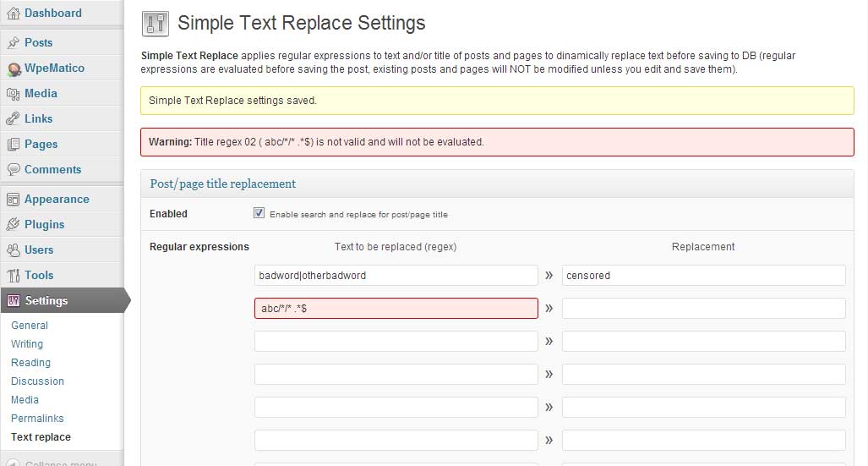Click the replacement field containing censored
This screenshot has width=868, height=466.
703,276
